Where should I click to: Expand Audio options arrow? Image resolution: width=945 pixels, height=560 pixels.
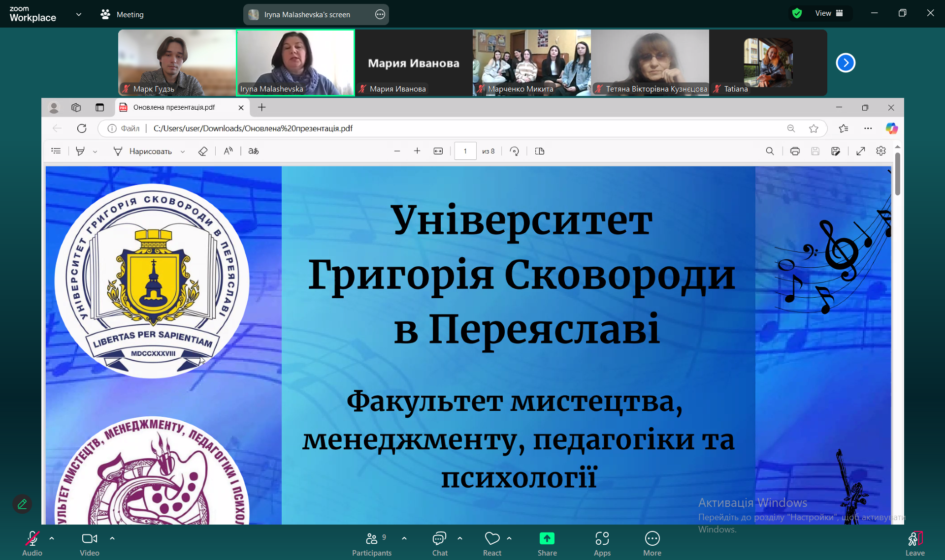point(52,538)
